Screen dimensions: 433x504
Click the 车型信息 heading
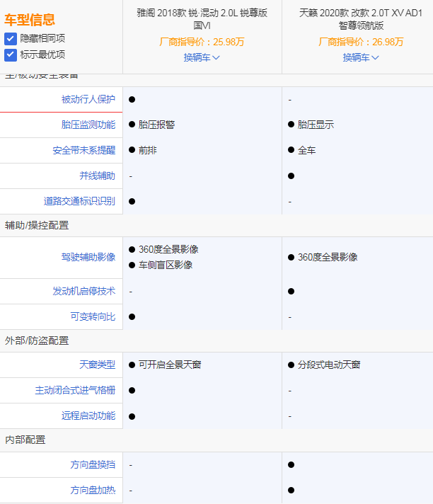[30, 20]
